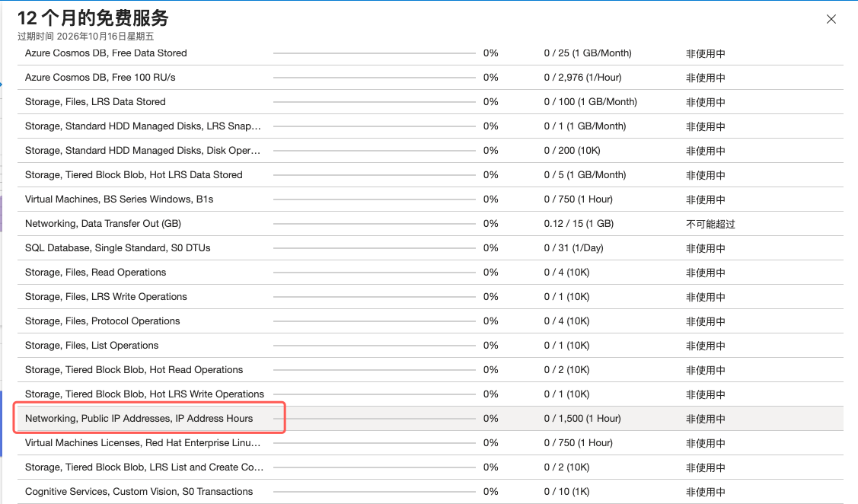Click Storage, Standard HDD Managed Disks, LRS Snap… row
The height and width of the screenshot is (504, 858).
click(x=430, y=126)
